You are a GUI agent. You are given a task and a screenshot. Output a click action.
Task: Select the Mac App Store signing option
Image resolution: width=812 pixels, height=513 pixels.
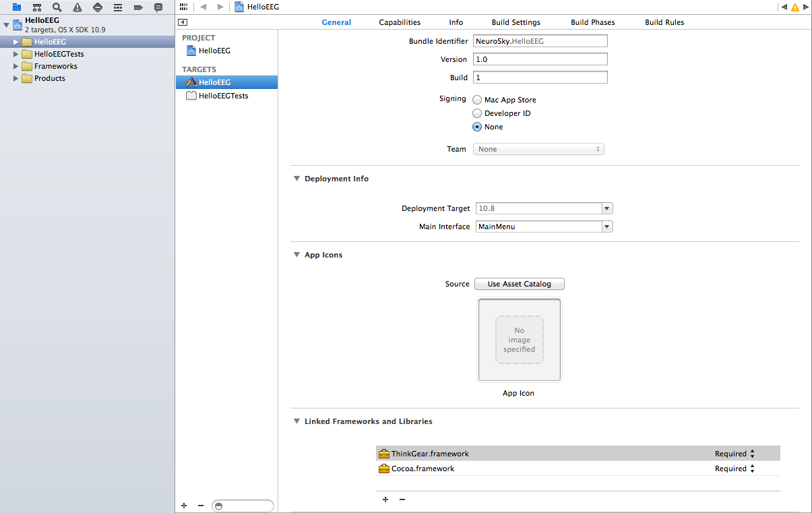pyautogui.click(x=477, y=100)
